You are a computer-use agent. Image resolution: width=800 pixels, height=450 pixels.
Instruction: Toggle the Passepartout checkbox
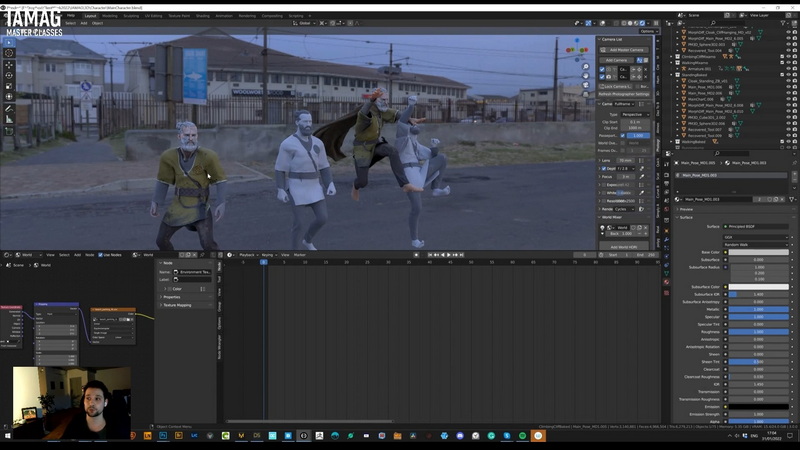622,136
